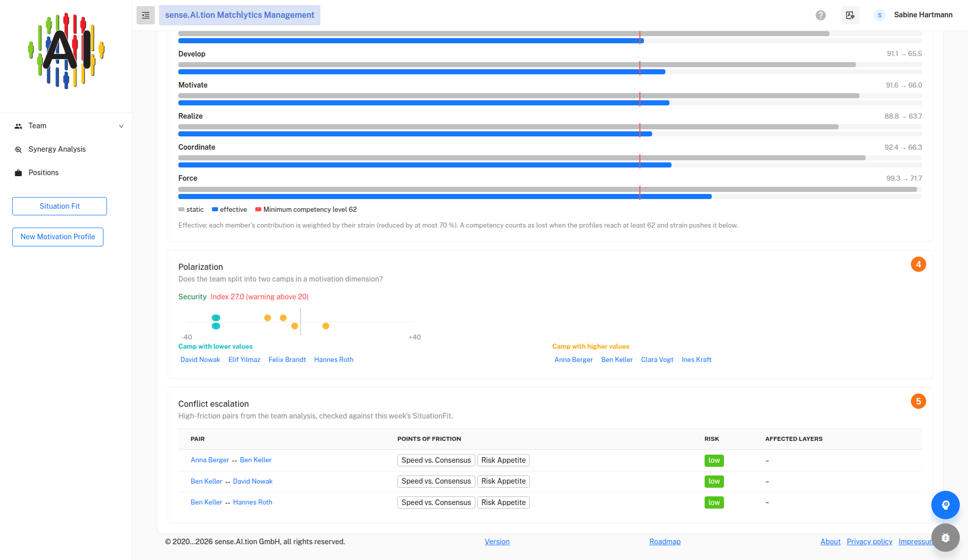Click the Situation Fit button
This screenshot has height=560, width=968.
60,206
